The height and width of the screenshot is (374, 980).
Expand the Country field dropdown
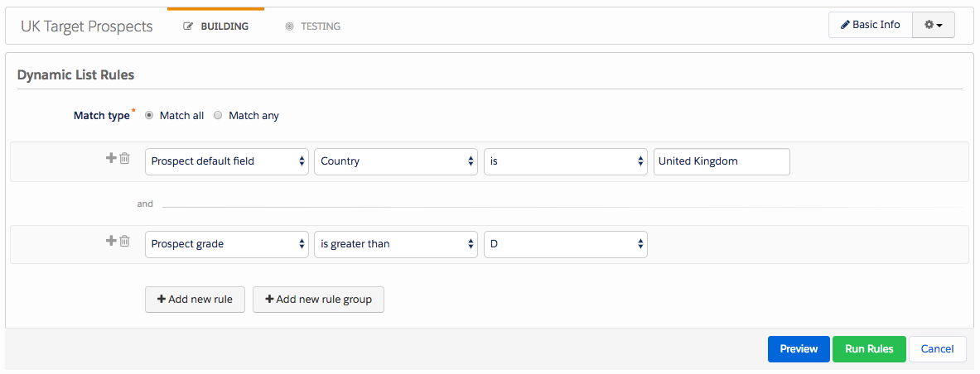tap(396, 161)
